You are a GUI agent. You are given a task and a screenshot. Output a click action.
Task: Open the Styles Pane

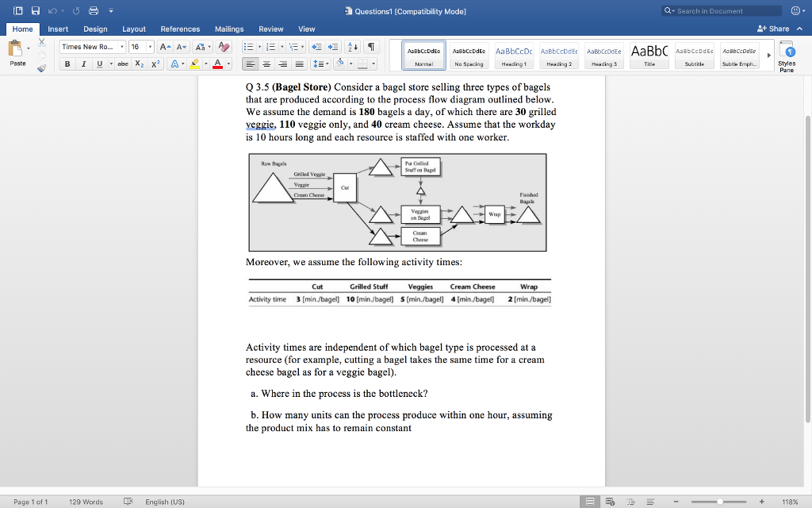coord(787,56)
